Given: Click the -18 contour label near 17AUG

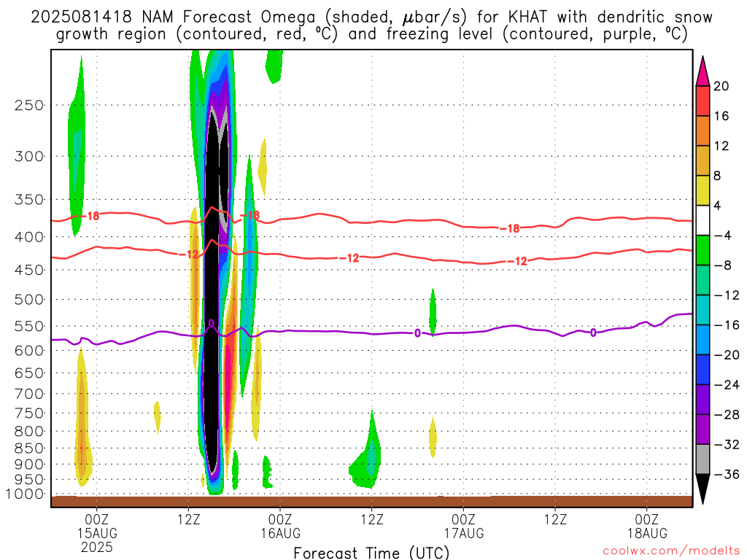Looking at the screenshot, I should [510, 228].
